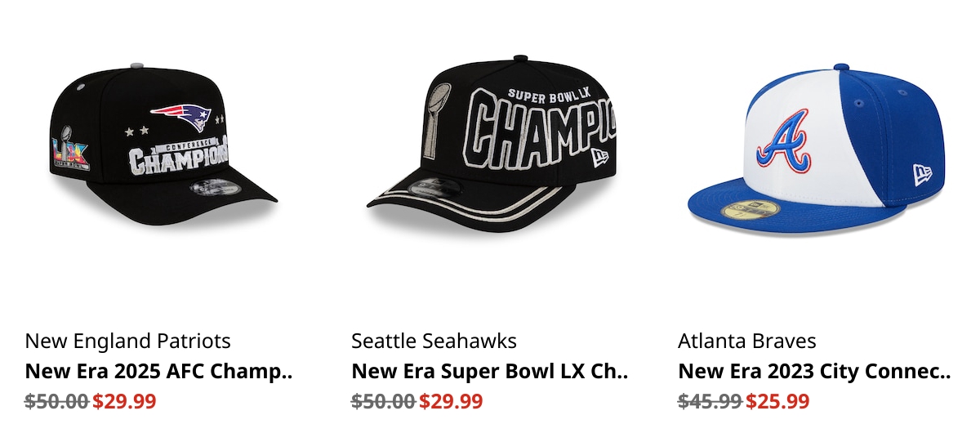Open the Seattle Seahawks champions hat image
This screenshot has height=433, width=980.
490,147
